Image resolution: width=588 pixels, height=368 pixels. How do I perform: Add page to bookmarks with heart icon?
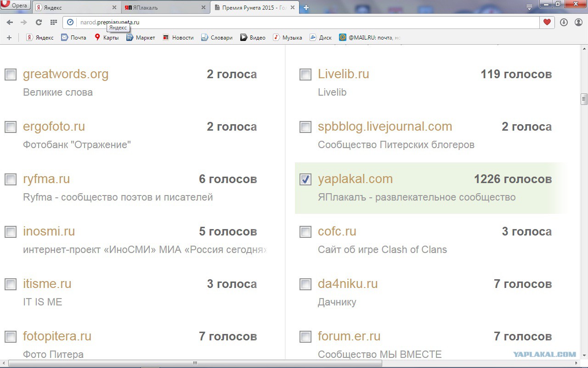(x=547, y=22)
